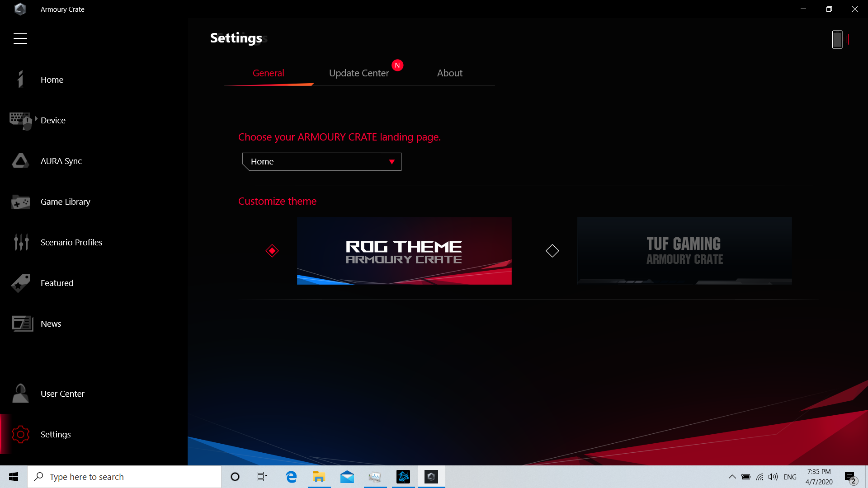
Task: Select the ROG theme radio button
Action: 272,251
